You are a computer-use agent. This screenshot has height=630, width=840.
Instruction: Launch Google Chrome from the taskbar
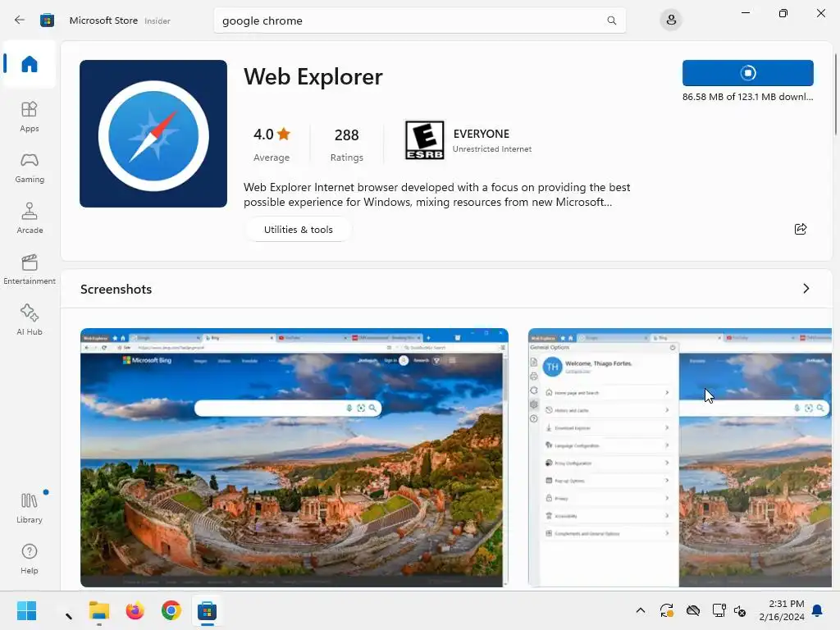pyautogui.click(x=171, y=610)
